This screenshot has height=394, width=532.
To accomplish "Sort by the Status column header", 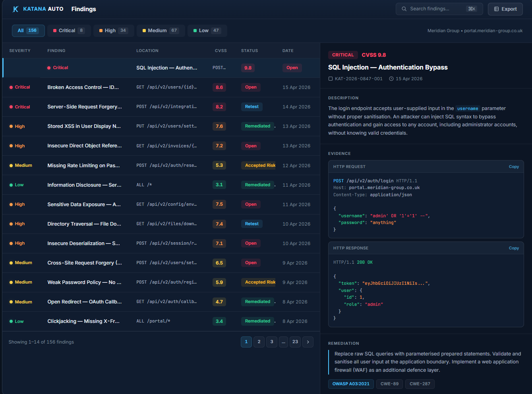I will (x=249, y=51).
